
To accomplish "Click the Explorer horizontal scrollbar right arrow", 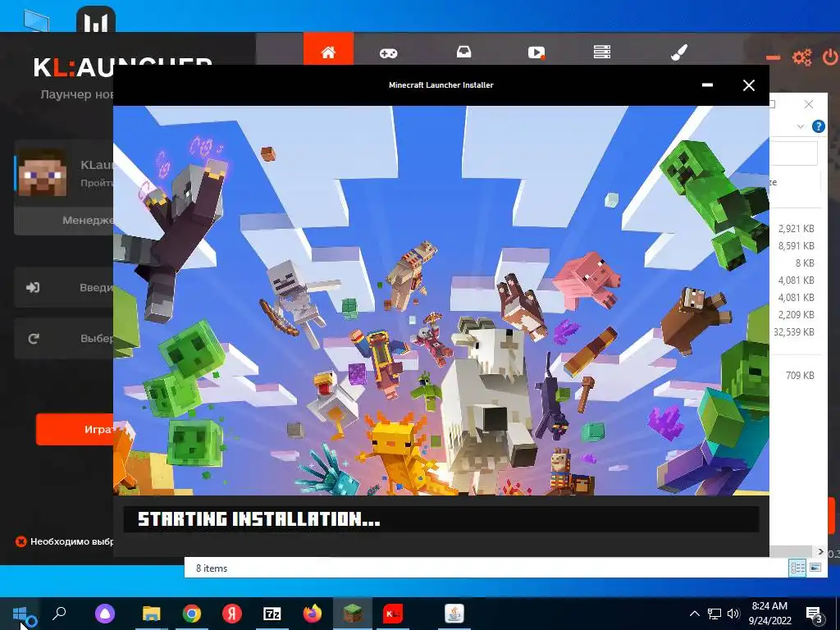I will (820, 551).
